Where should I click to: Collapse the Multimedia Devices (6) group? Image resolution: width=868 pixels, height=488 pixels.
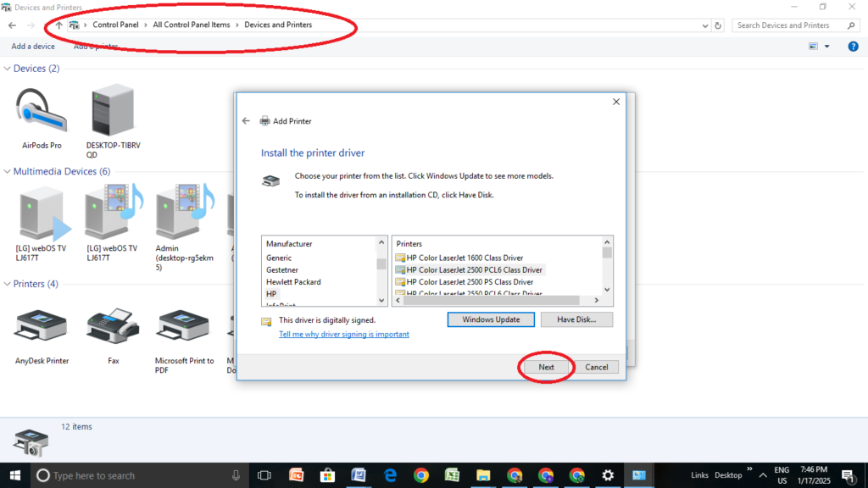[8, 172]
